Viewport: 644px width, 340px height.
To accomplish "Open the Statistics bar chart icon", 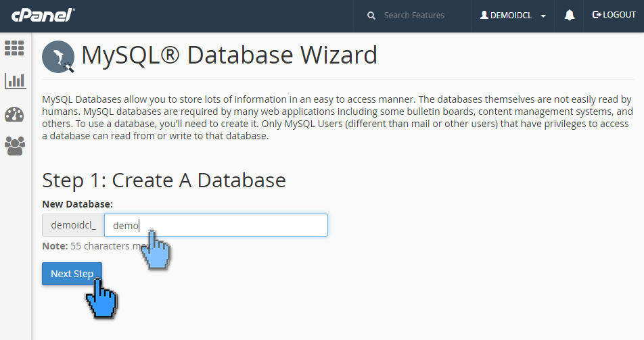I will (x=15, y=80).
